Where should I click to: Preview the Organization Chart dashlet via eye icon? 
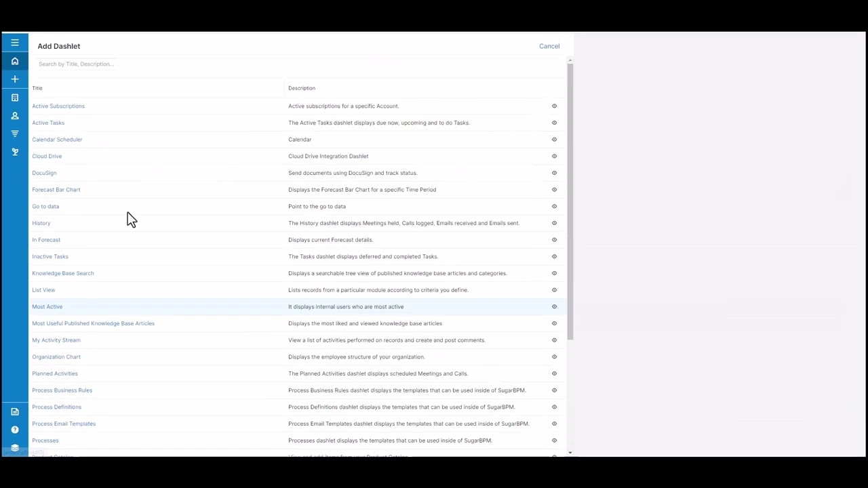554,357
